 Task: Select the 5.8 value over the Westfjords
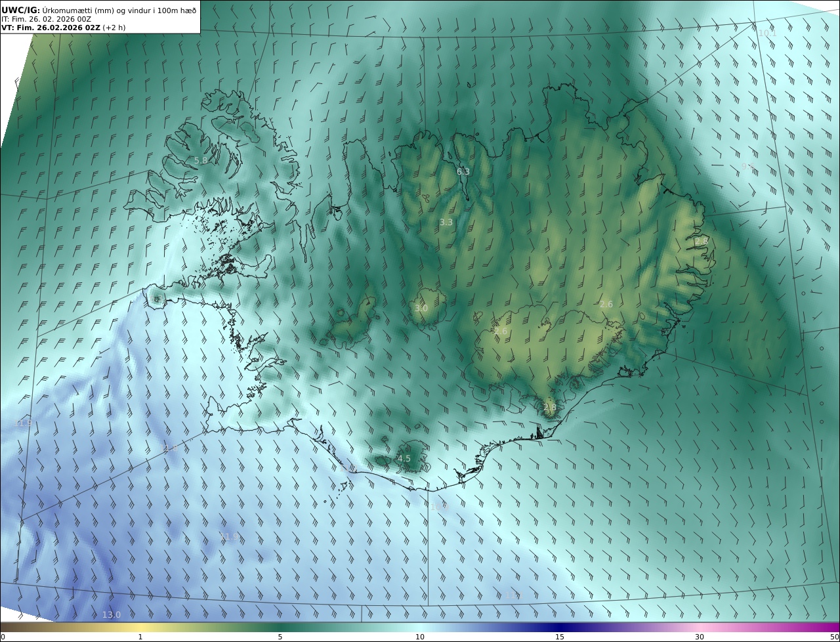pyautogui.click(x=201, y=160)
